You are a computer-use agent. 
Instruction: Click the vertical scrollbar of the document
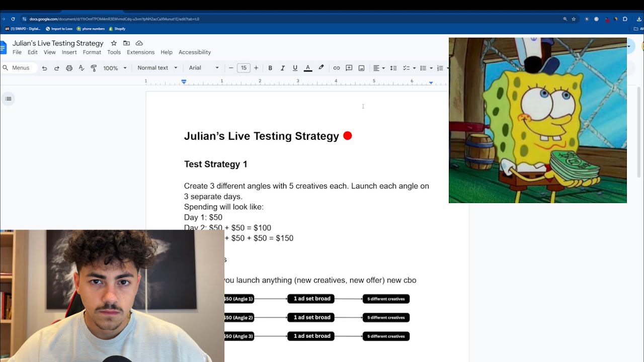(x=639, y=132)
